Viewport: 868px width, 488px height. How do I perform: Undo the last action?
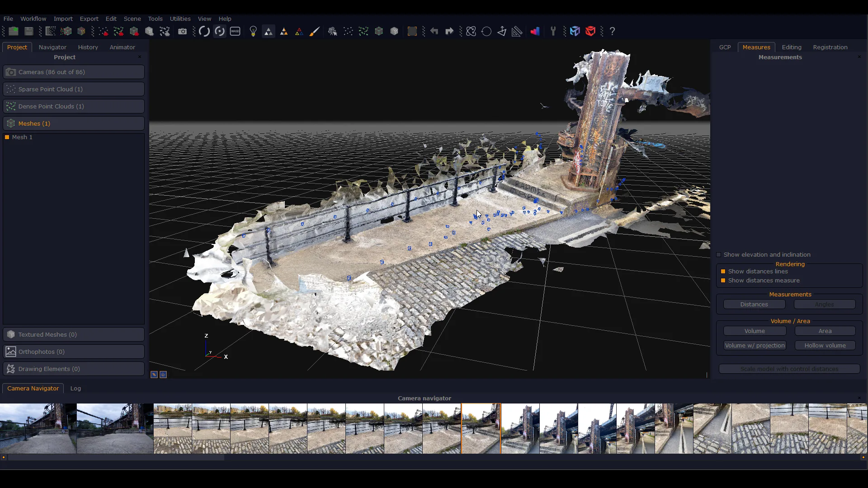coord(434,31)
